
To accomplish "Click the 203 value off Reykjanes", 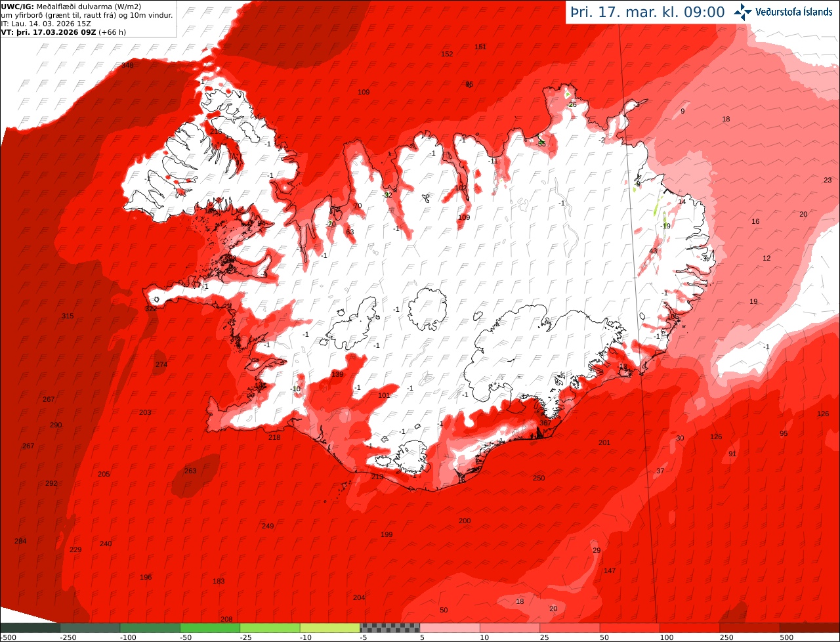I will click(x=145, y=412).
